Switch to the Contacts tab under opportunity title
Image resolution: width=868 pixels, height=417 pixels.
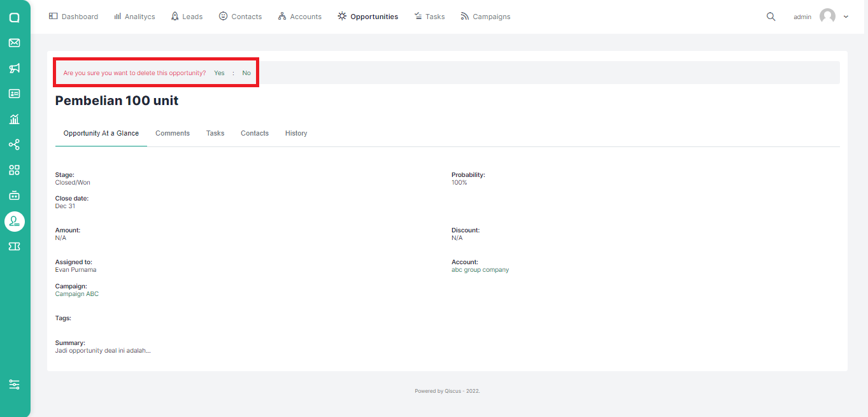(255, 133)
